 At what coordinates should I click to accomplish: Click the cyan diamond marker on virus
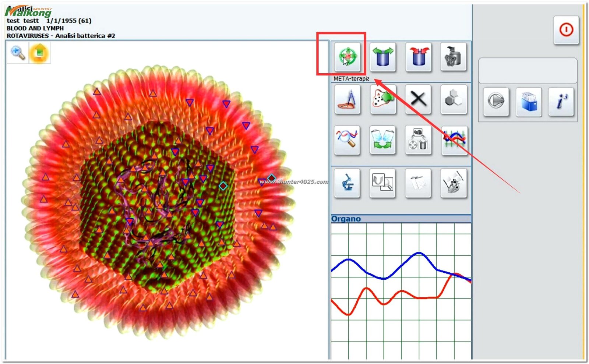pyautogui.click(x=223, y=186)
